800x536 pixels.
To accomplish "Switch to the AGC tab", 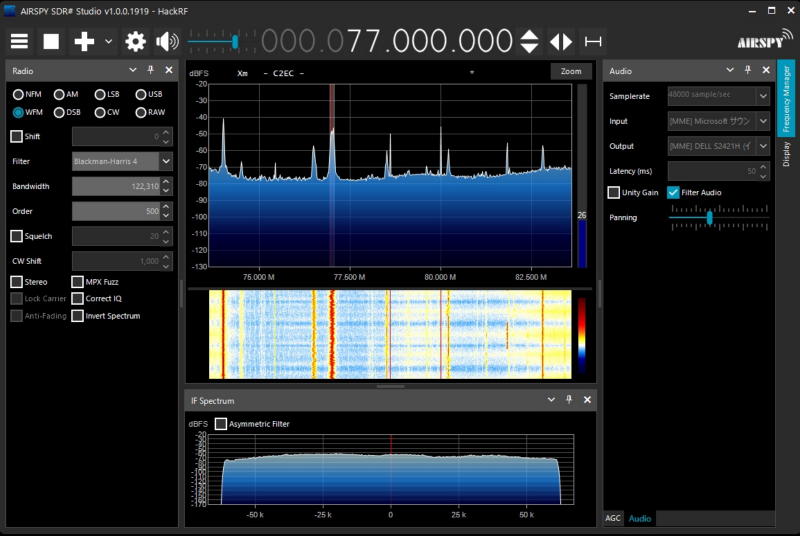I will (x=613, y=518).
